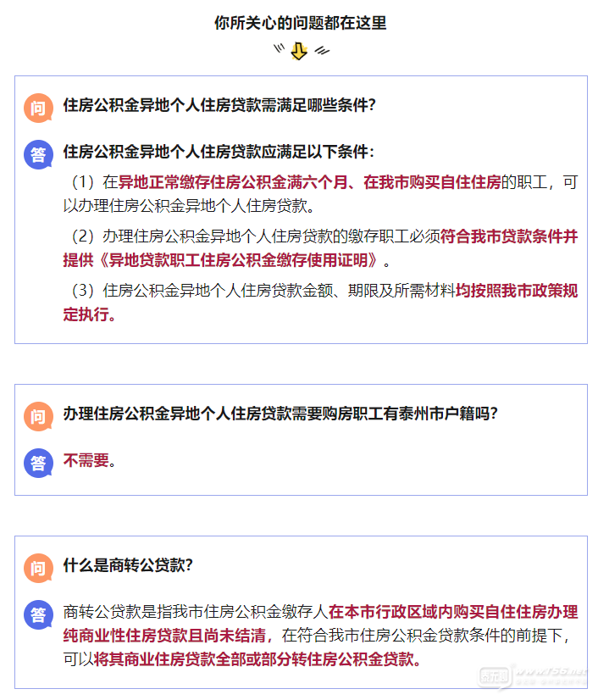Click the yellow down arrow emoji
Viewport: 598px width, 700px height.
click(x=299, y=52)
